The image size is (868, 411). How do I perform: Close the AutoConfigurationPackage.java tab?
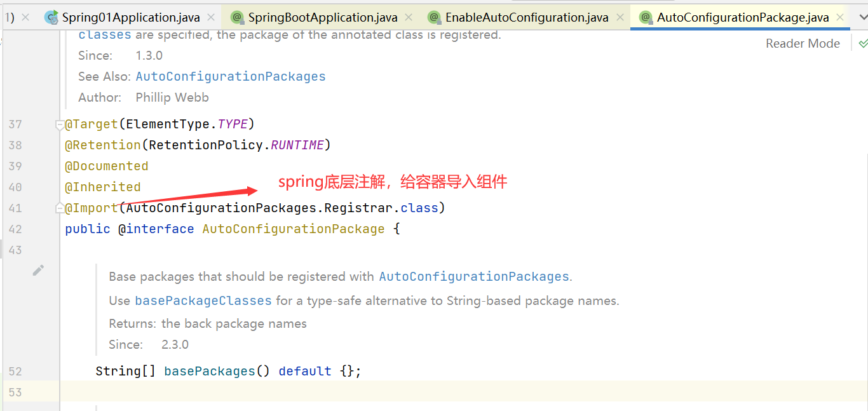840,17
